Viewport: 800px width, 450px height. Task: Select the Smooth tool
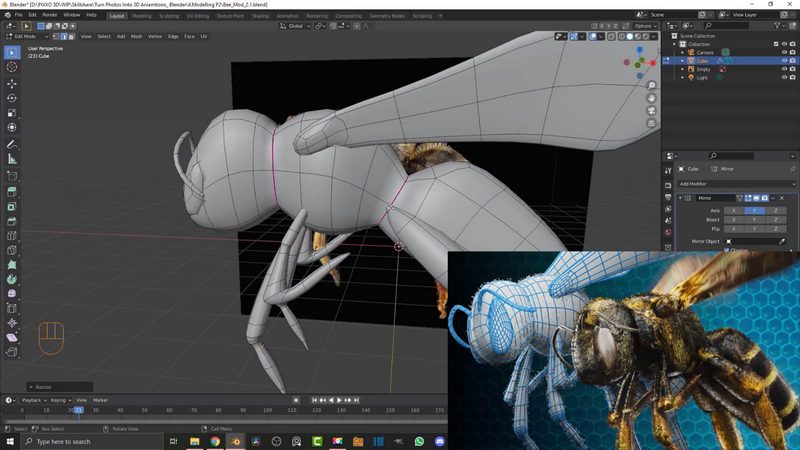12,294
